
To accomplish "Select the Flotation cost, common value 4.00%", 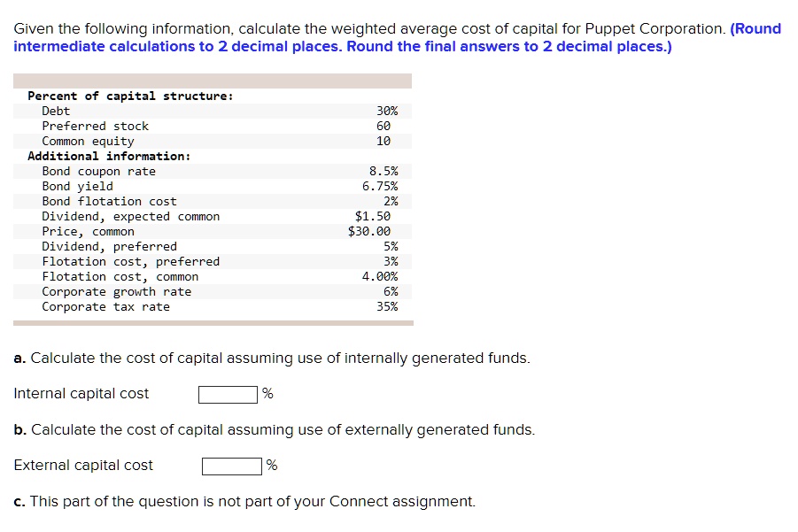I will [x=379, y=276].
